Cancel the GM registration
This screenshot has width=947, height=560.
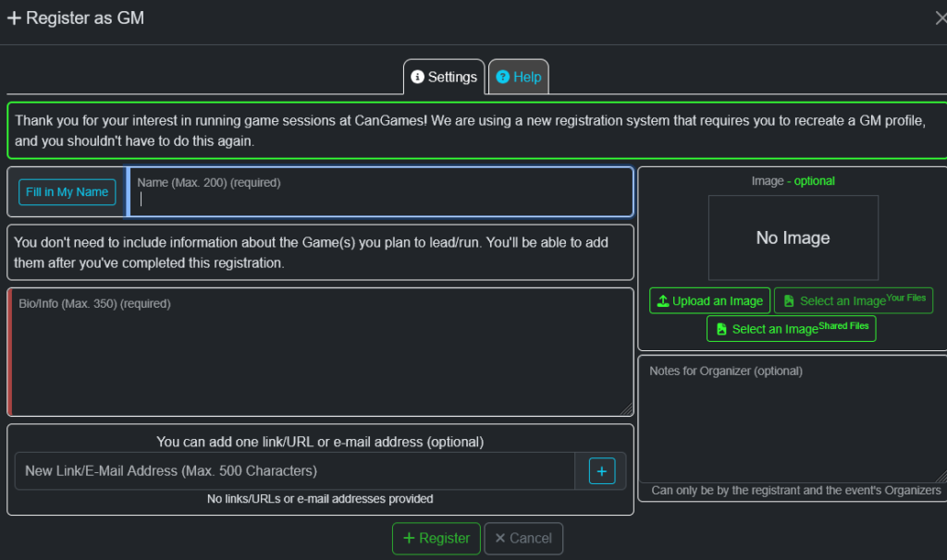click(x=523, y=538)
